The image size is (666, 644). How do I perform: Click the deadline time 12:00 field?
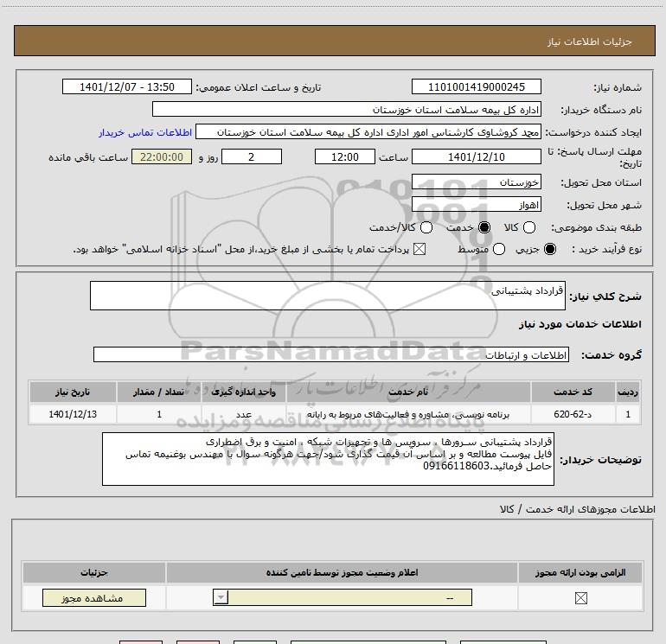pos(345,156)
